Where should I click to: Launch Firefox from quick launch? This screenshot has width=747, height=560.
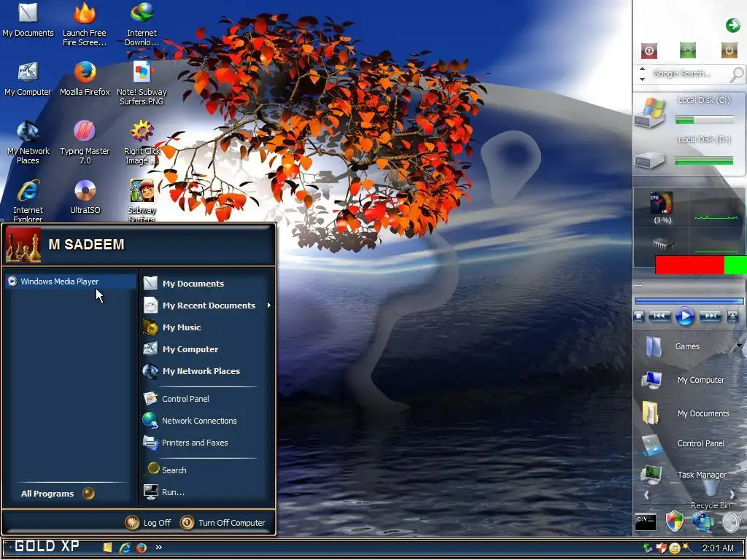coord(142,548)
